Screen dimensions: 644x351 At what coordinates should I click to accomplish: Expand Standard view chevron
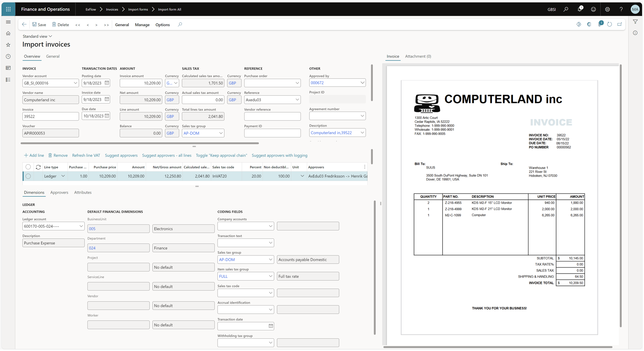[x=51, y=36]
